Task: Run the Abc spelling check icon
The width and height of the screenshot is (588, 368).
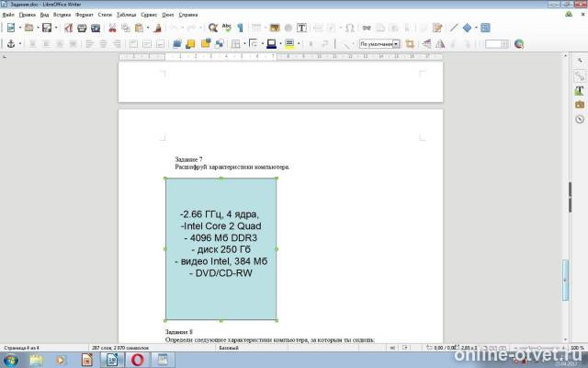Action: point(227,28)
